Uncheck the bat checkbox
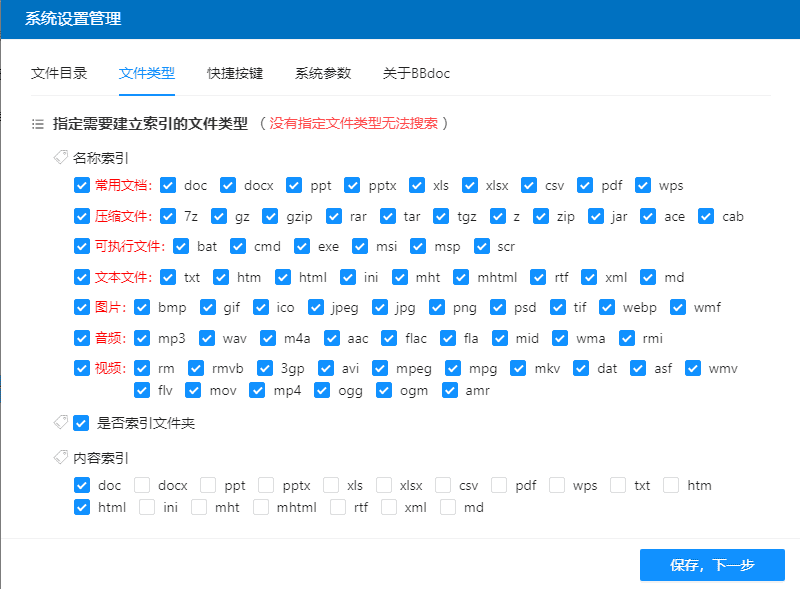 pyautogui.click(x=181, y=246)
